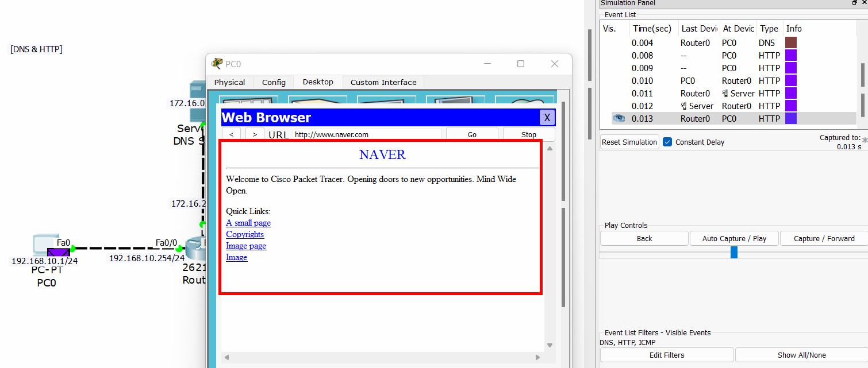Click the browser back '<' button
Screen dimensions: 868x368
pyautogui.click(x=231, y=134)
